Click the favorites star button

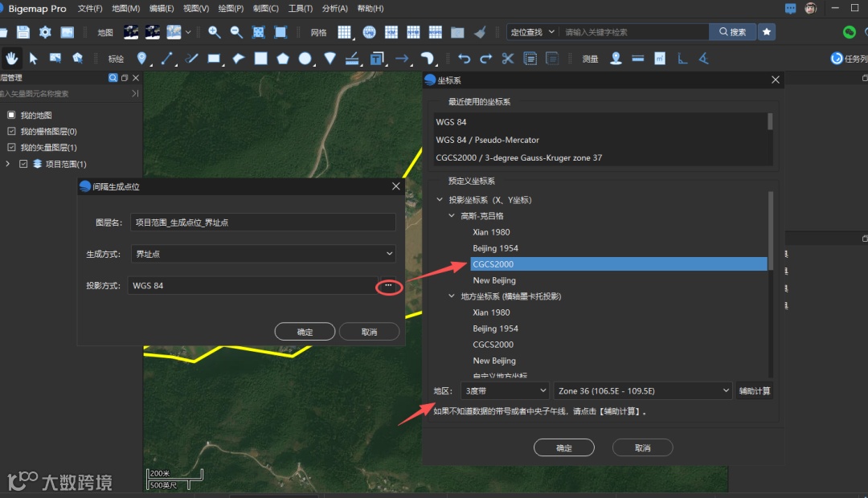pos(767,32)
